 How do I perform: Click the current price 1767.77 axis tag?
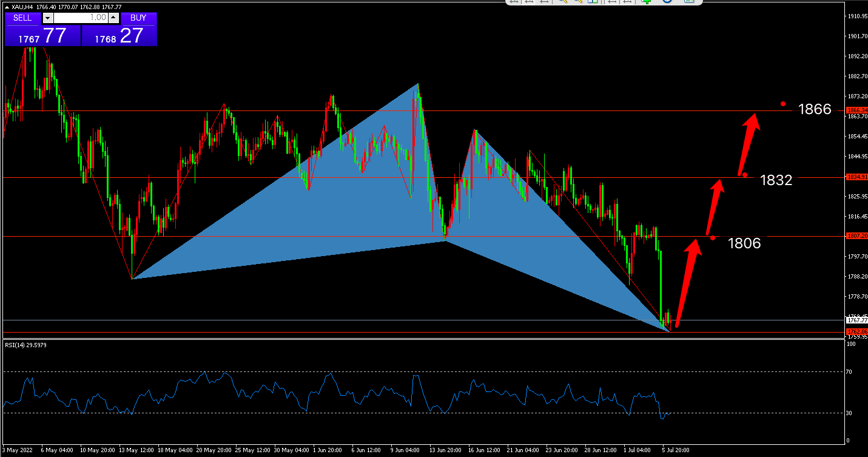(856, 319)
